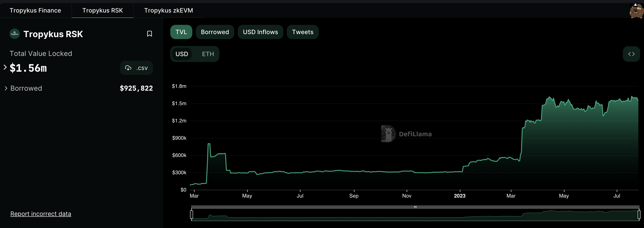This screenshot has height=228, width=644.
Task: Open the Tropykus Finance tab
Action: [x=35, y=11]
